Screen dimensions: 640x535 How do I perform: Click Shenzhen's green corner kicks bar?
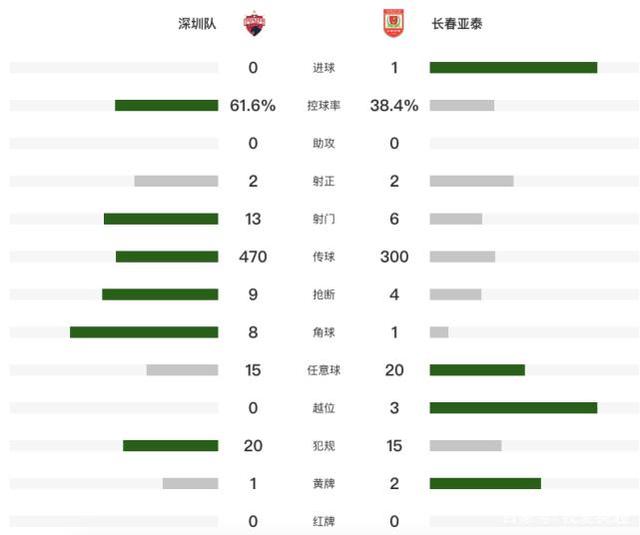coord(144,332)
